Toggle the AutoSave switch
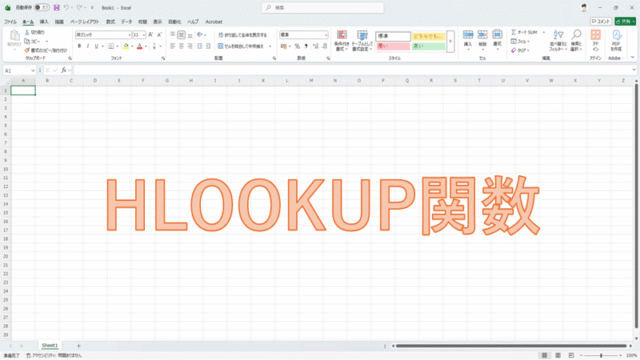Screen dimensions: 640x360 coord(41,7)
